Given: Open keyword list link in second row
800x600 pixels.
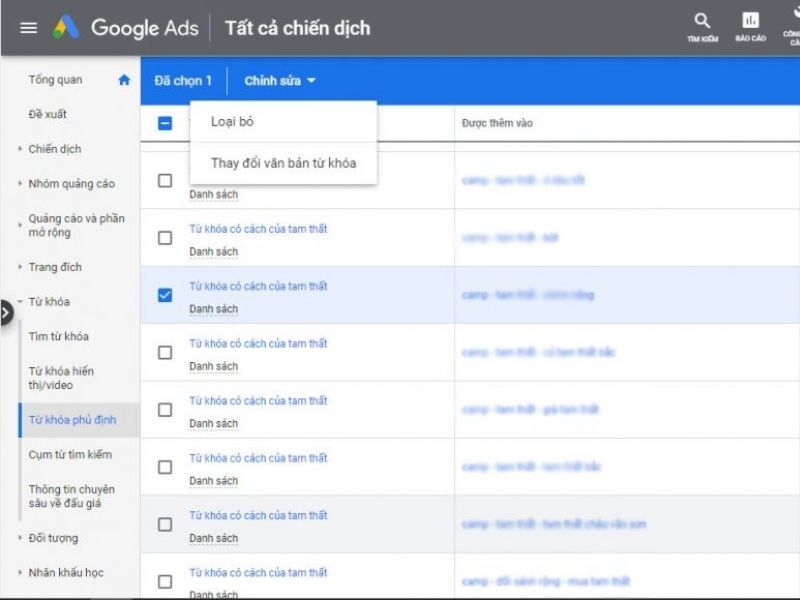Looking at the screenshot, I should point(258,229).
